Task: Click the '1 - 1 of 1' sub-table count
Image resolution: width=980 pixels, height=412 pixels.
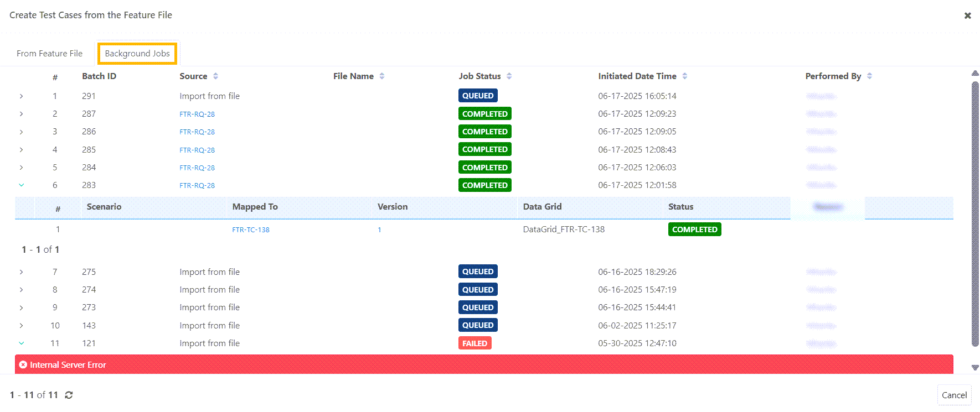Action: click(x=40, y=250)
